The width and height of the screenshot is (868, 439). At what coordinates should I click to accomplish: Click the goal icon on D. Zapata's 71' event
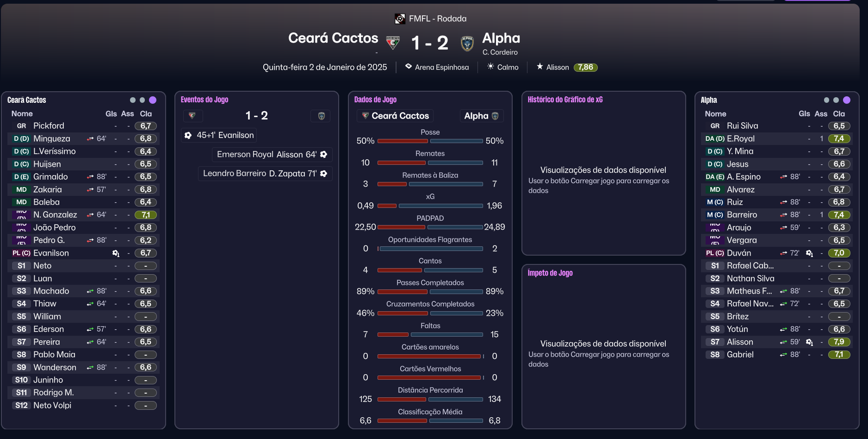point(324,174)
